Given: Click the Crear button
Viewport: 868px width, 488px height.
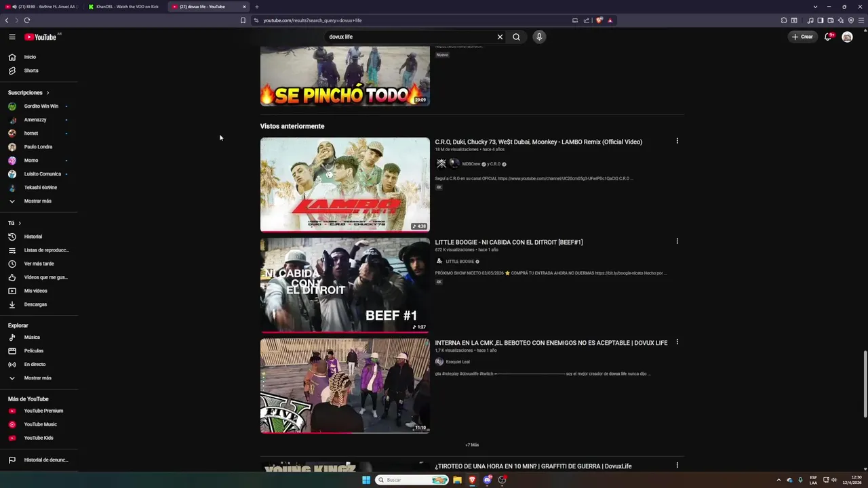Looking at the screenshot, I should point(802,37).
